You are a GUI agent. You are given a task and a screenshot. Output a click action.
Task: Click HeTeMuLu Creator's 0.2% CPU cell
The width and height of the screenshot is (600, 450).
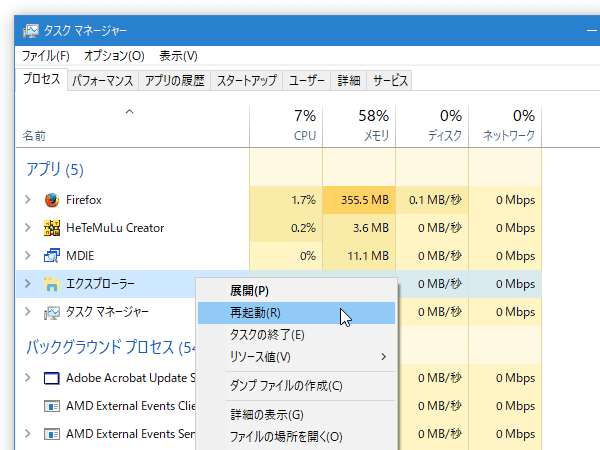coord(286,228)
